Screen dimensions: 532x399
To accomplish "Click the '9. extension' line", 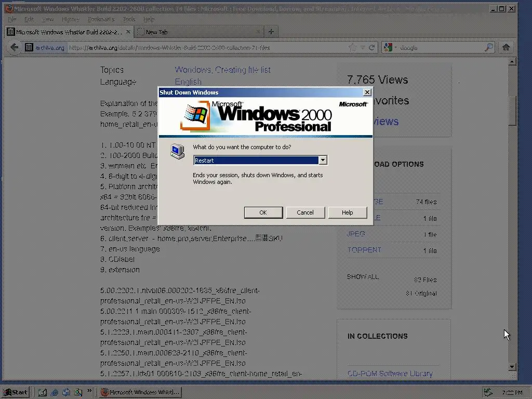I will click(120, 270).
